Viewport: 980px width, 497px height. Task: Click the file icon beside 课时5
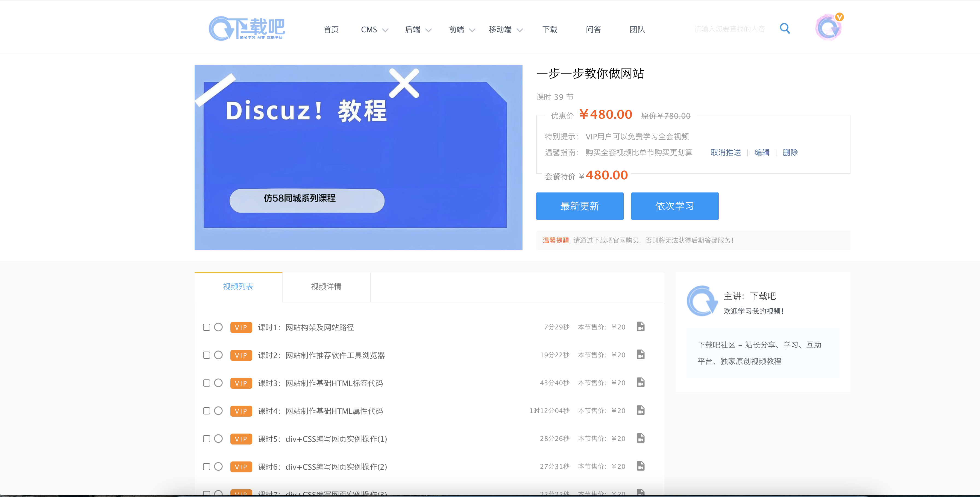641,438
